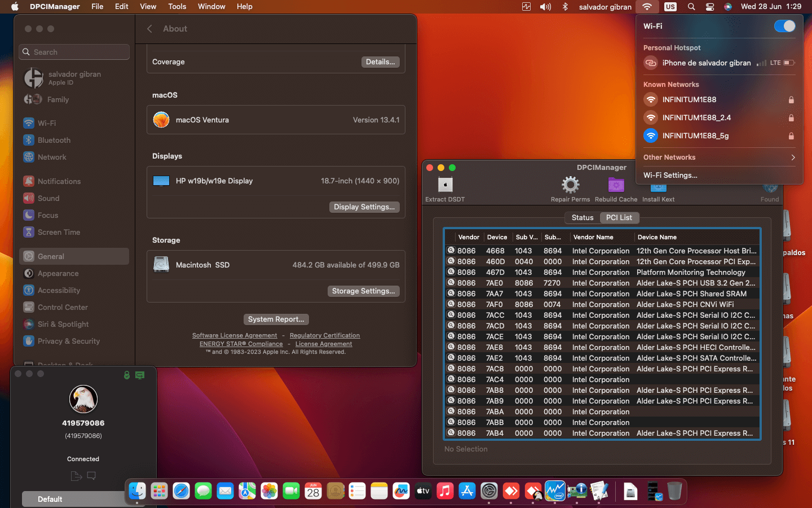Run Repair Perms in DPCIManager toolbar

point(570,185)
